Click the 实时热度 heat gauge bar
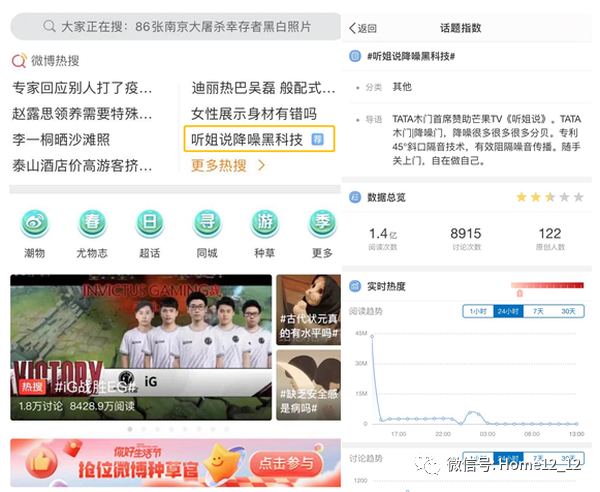The image size is (600, 492). (547, 285)
